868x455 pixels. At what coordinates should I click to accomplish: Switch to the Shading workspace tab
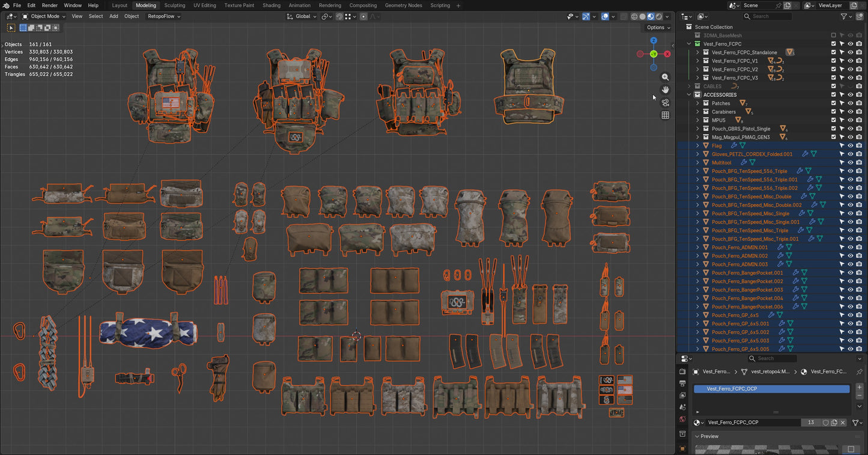pyautogui.click(x=272, y=5)
